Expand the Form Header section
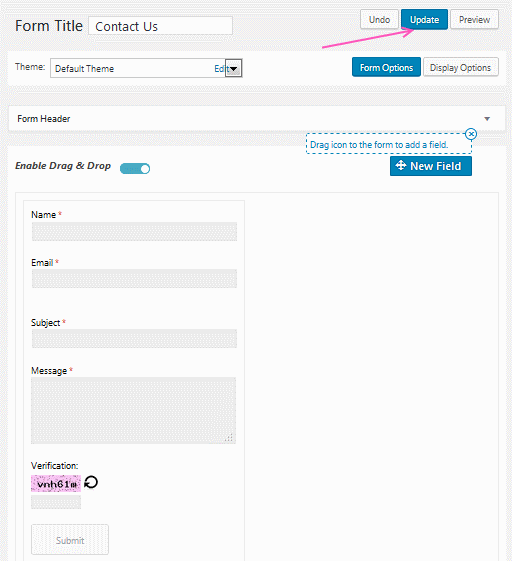This screenshot has height=561, width=512. click(x=487, y=119)
